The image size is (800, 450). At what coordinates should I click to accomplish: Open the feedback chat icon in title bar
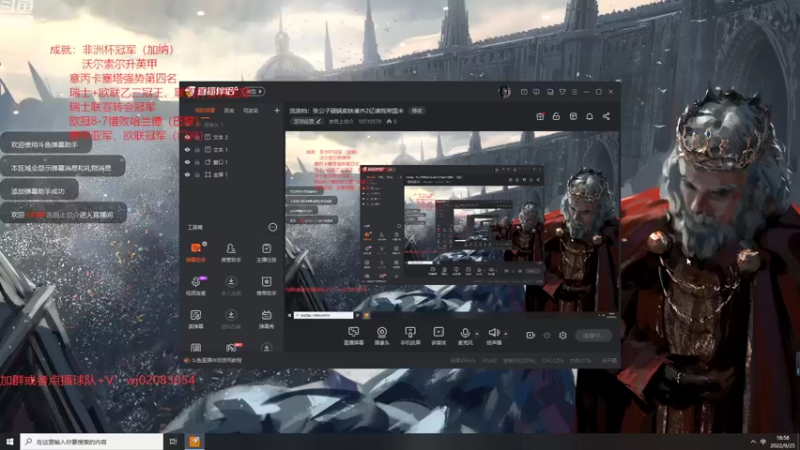coord(536,92)
